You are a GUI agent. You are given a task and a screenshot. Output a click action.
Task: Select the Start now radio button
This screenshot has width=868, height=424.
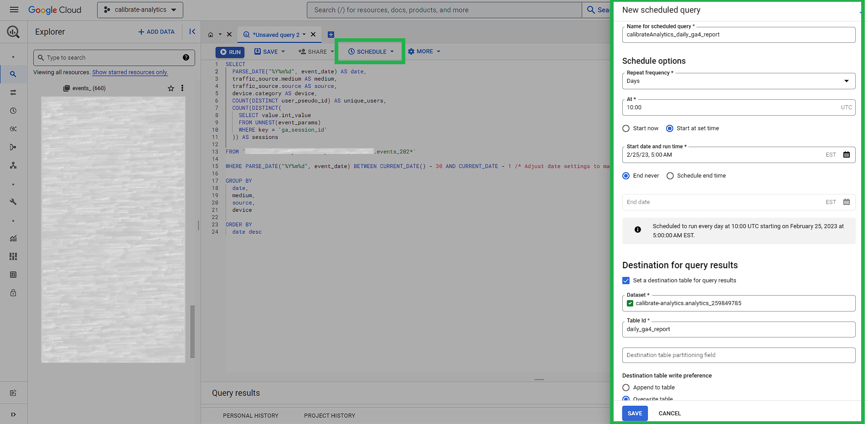(x=626, y=128)
